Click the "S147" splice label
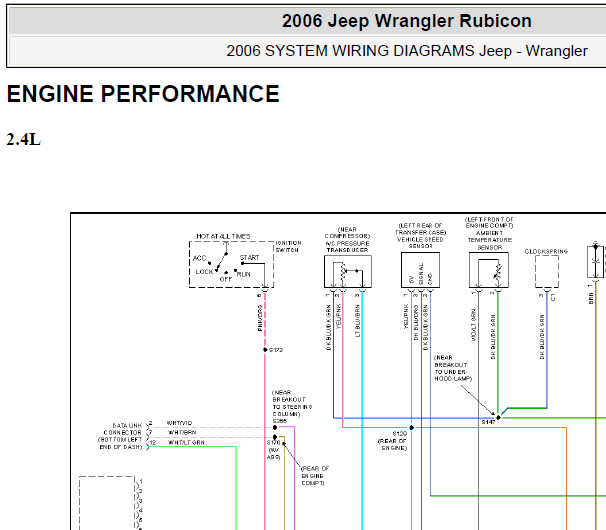Image resolution: width=606 pixels, height=530 pixels. 488,422
